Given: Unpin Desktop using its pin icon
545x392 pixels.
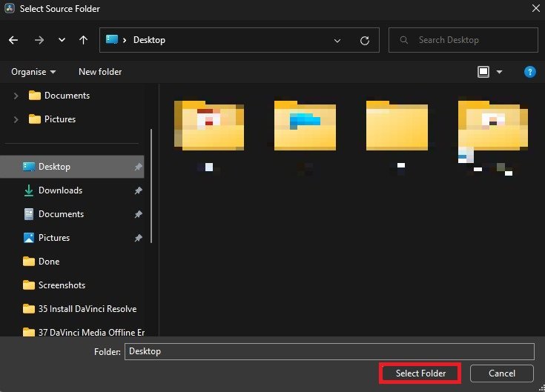Looking at the screenshot, I should click(138, 167).
